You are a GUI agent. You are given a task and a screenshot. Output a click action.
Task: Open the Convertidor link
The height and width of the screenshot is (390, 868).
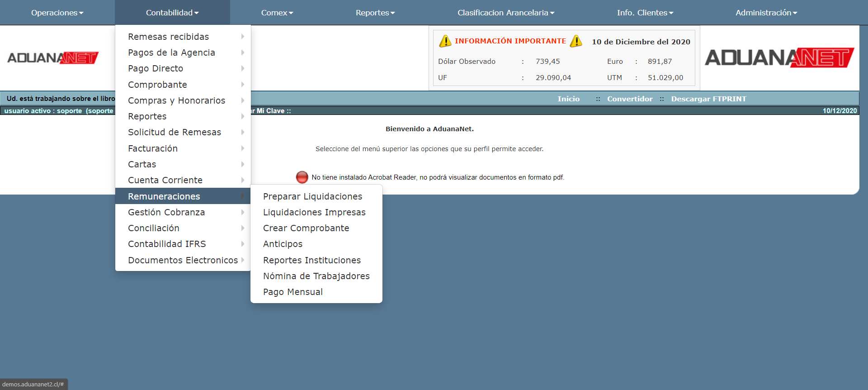[629, 99]
